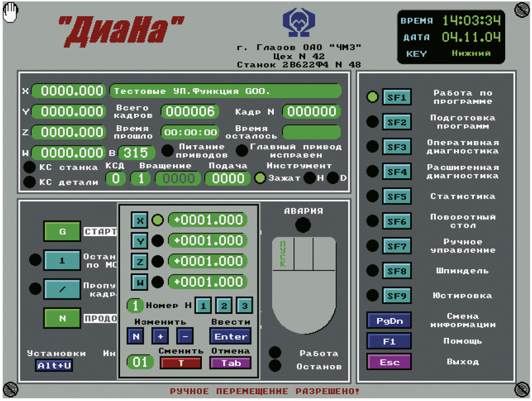Viewport: 532px width, 401px height.
Task: Click the Y axis indicator lamp
Action: click(157, 241)
